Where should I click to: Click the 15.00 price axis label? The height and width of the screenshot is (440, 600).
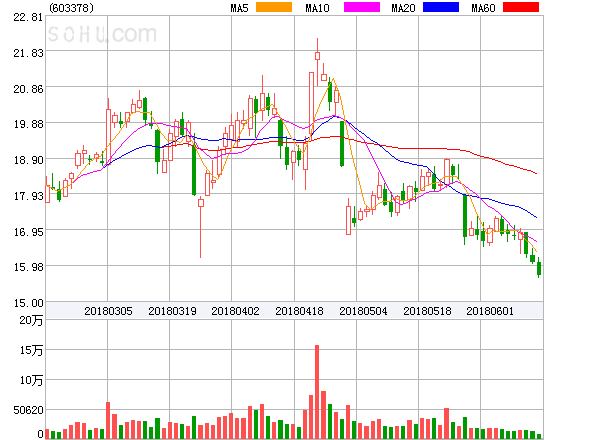click(x=28, y=303)
